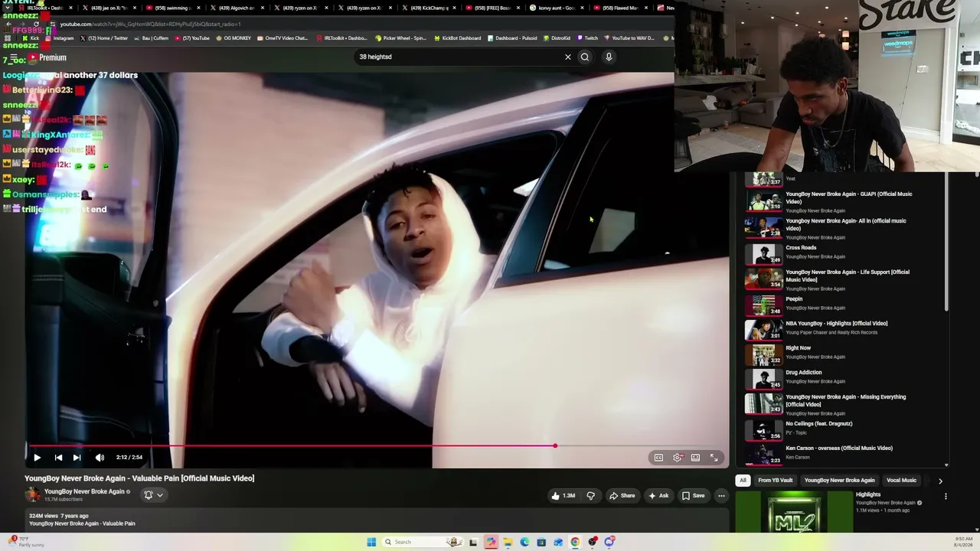Like the video with 1.3M likes
The width and height of the screenshot is (980, 551).
(x=563, y=496)
